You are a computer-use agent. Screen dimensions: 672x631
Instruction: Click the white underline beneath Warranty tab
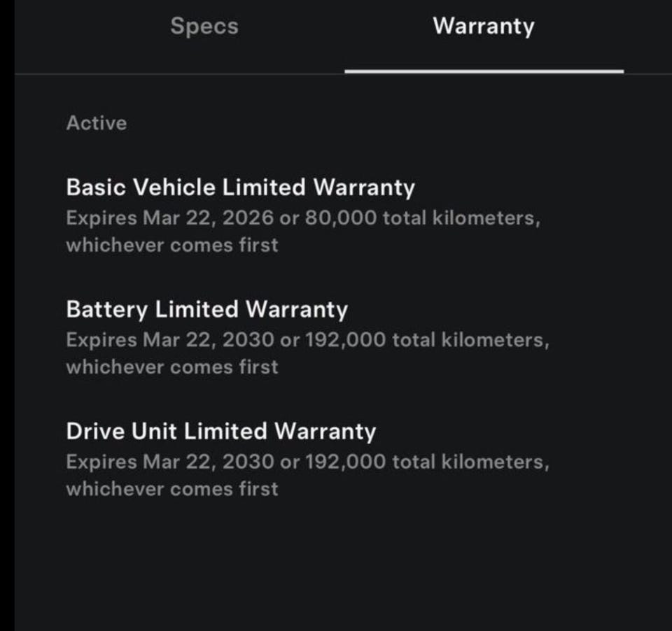point(484,71)
